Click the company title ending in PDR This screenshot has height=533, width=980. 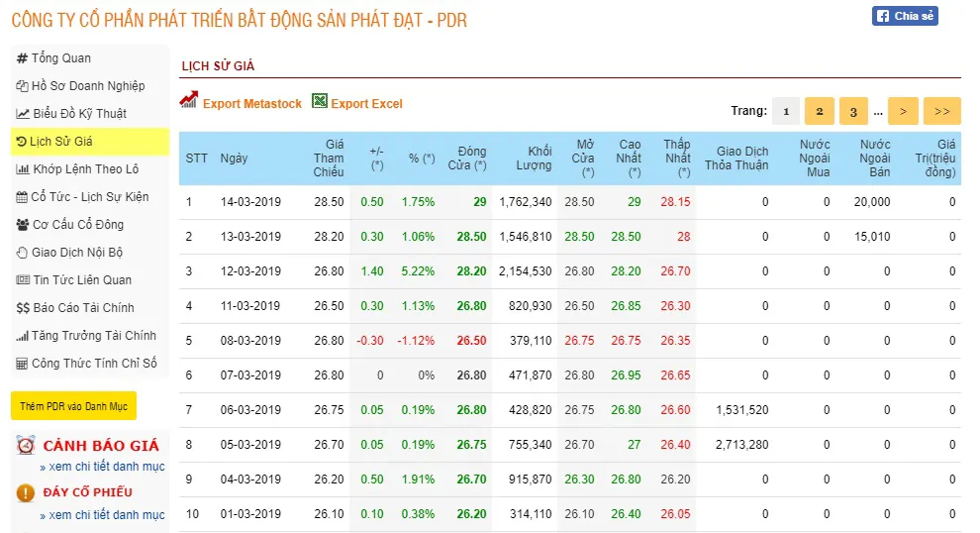[x=239, y=20]
